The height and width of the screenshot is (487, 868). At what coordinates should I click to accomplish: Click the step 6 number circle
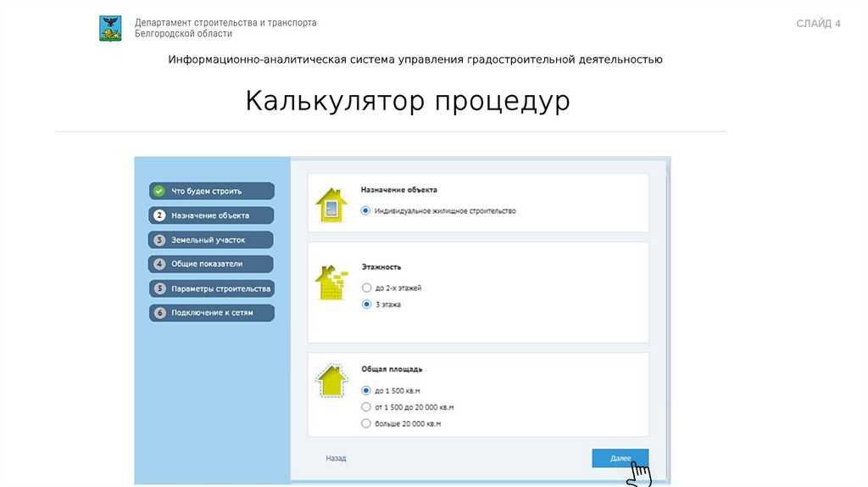tap(159, 313)
